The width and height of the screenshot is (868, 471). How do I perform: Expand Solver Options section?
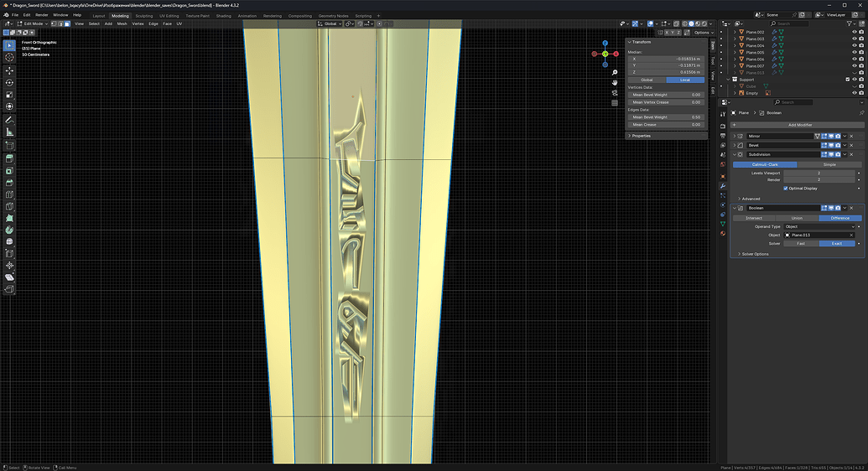tap(753, 254)
